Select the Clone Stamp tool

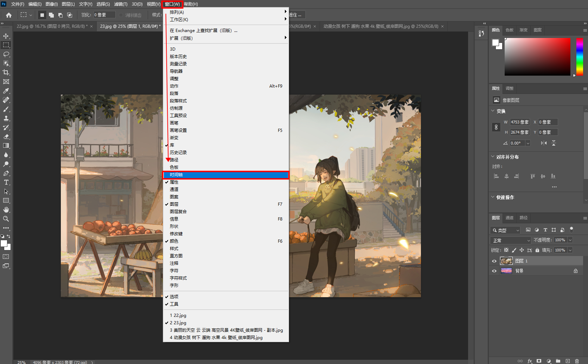tap(6, 118)
